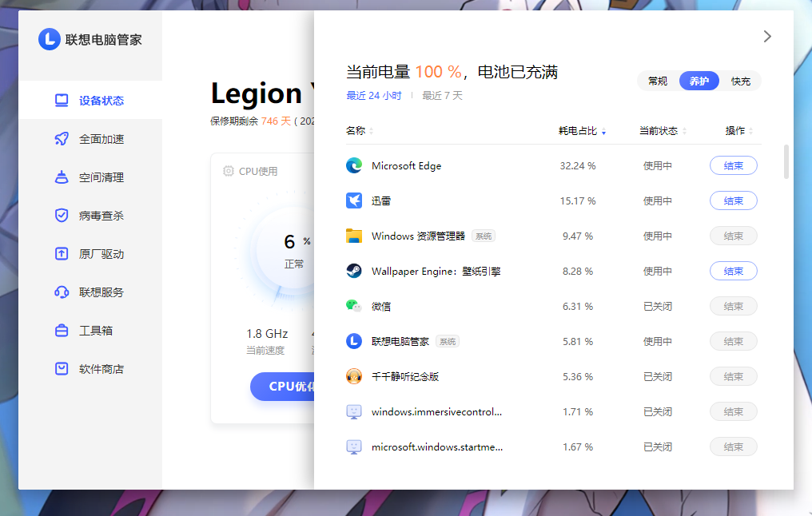The width and height of the screenshot is (812, 516).
Task: Click the 32.24 % power value
Action: pyautogui.click(x=578, y=165)
